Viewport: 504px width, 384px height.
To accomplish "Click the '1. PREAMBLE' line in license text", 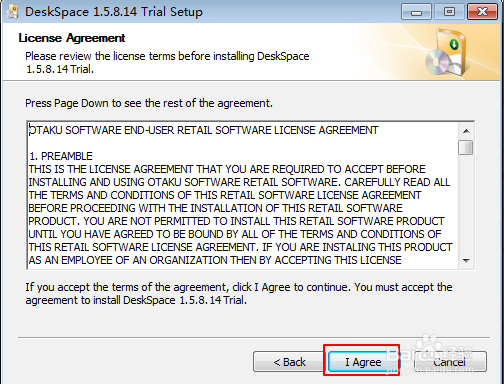I will (61, 156).
